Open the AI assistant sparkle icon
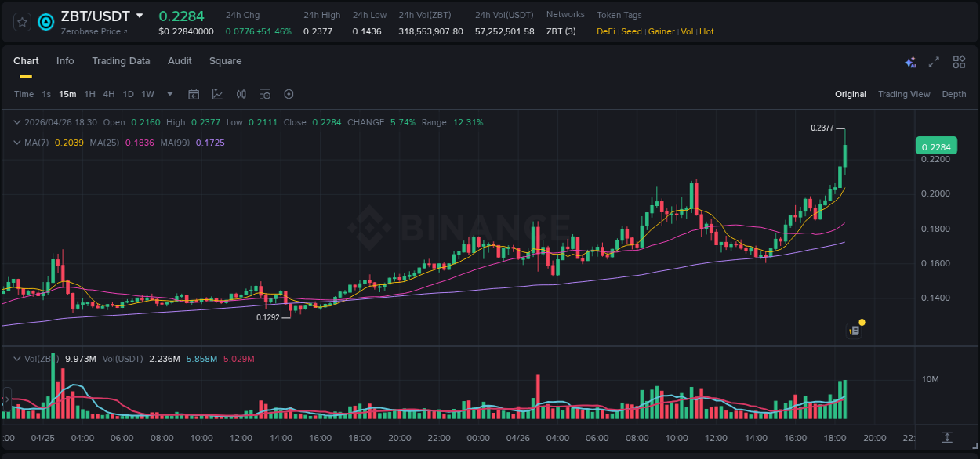Screen dimensions: 980x459 910,61
